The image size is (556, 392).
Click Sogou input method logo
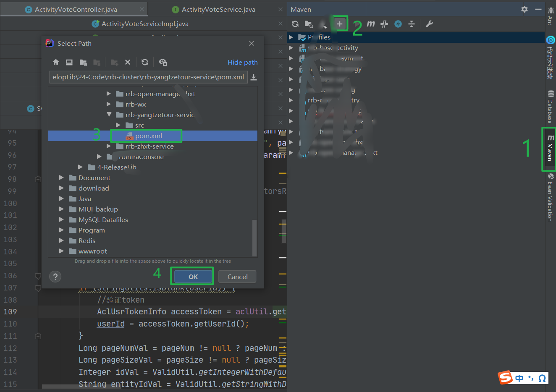pos(505,377)
